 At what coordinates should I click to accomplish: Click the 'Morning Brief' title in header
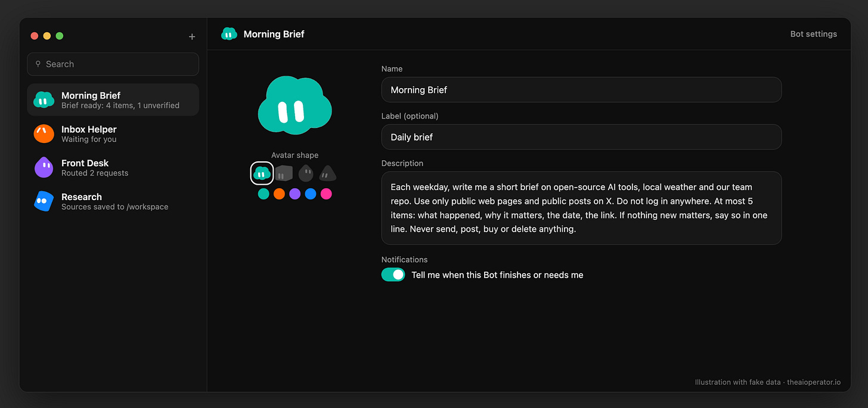tap(274, 34)
